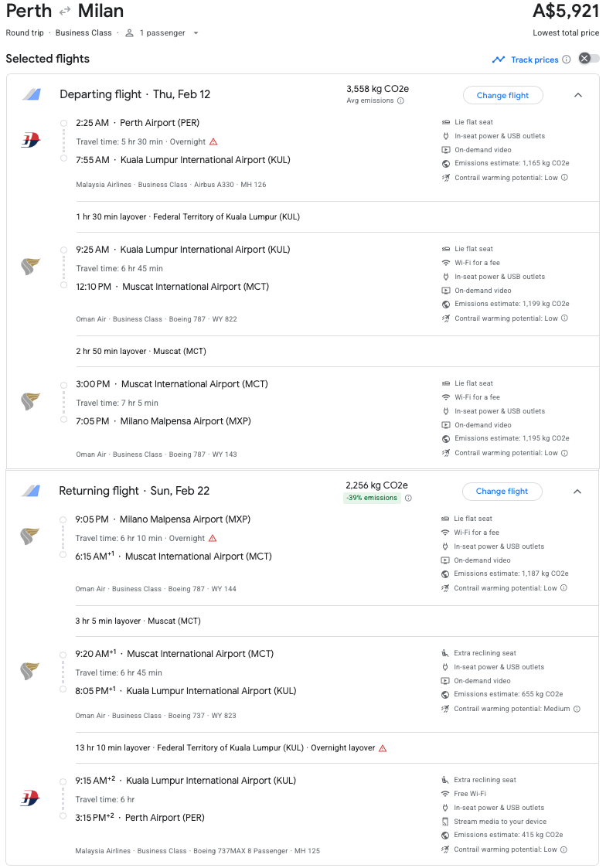Click the Oman Air logo for WY 822

pos(30,267)
